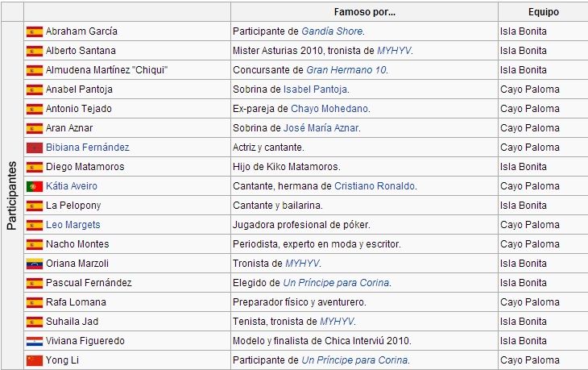Image resolution: width=588 pixels, height=370 pixels.
Task: Click MYHYV link in Alberto Santana row
Action: [x=394, y=51]
